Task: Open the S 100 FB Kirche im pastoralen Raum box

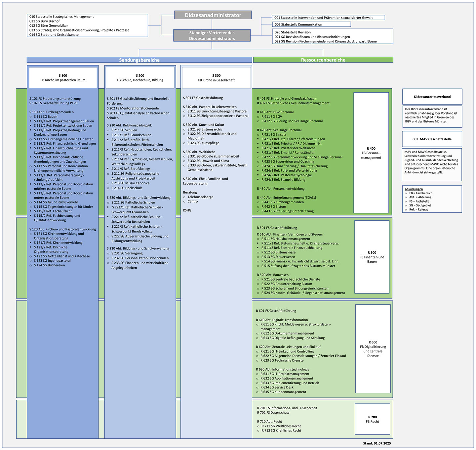Action: [x=63, y=78]
